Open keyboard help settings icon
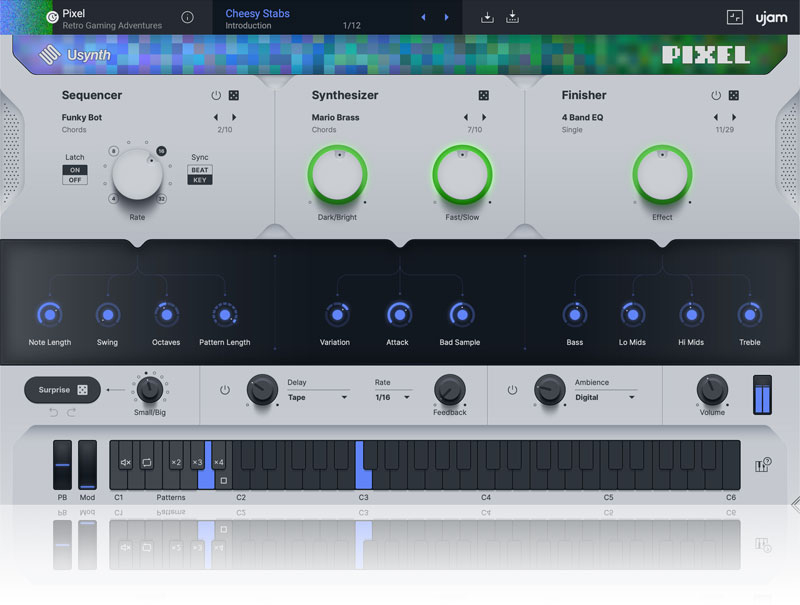Image resolution: width=800 pixels, height=605 pixels. [x=762, y=465]
